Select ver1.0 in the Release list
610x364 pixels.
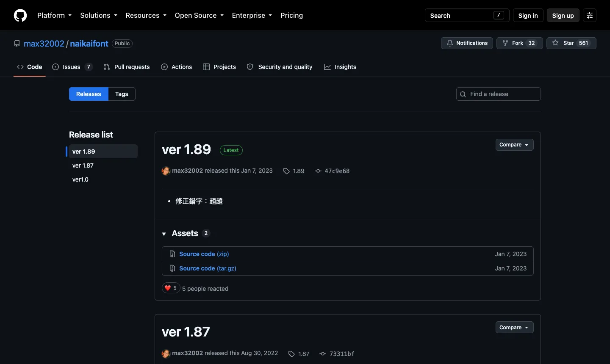tap(103, 179)
